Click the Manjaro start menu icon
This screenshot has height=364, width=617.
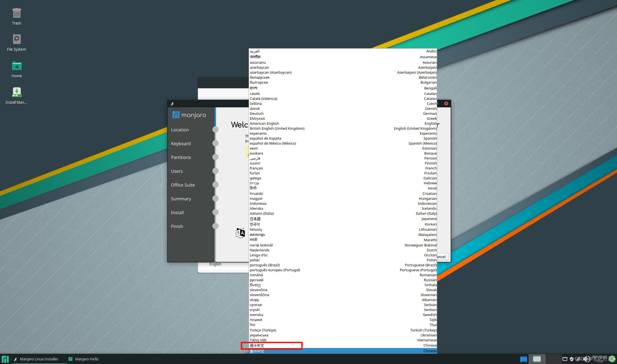click(x=5, y=359)
